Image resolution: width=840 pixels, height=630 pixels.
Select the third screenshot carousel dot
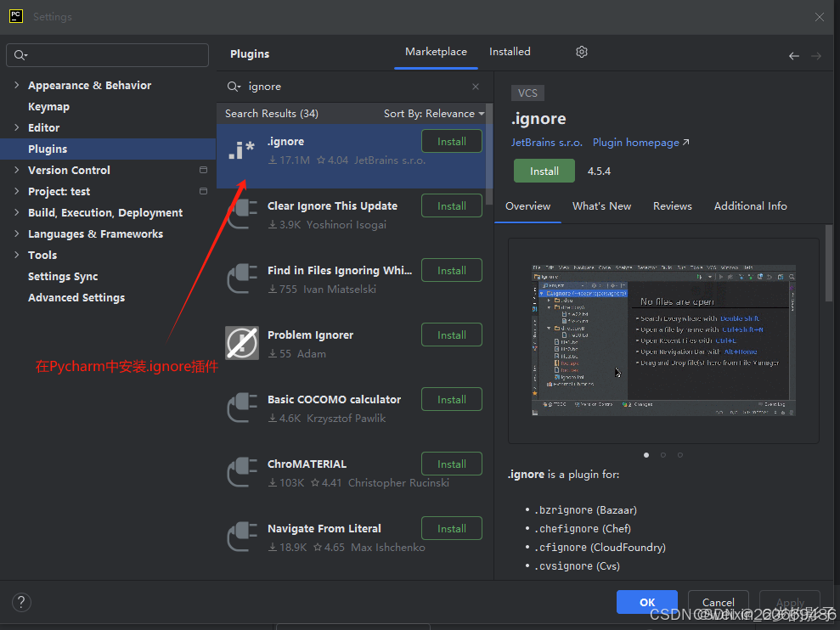point(680,455)
